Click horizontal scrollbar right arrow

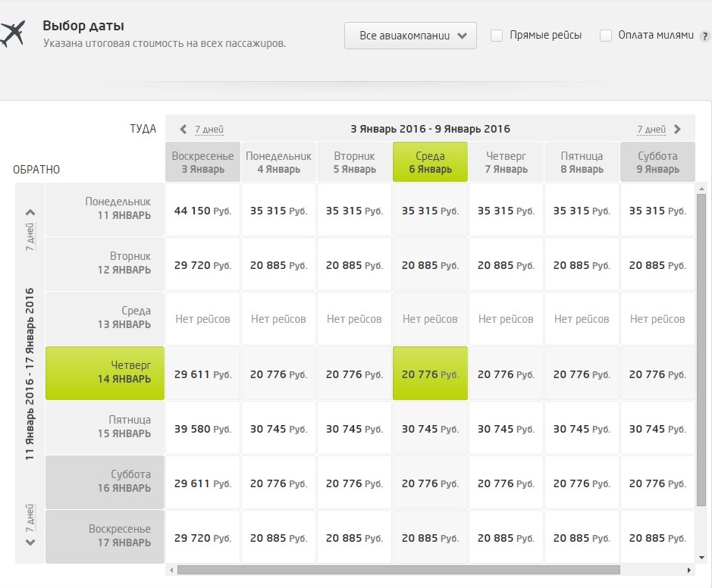689,570
